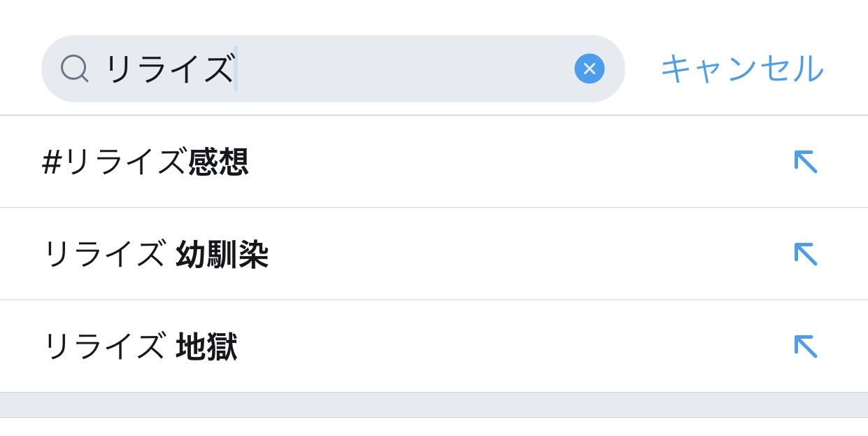
Task: Tap the gray divider band below the suggestions
Action: [434, 405]
